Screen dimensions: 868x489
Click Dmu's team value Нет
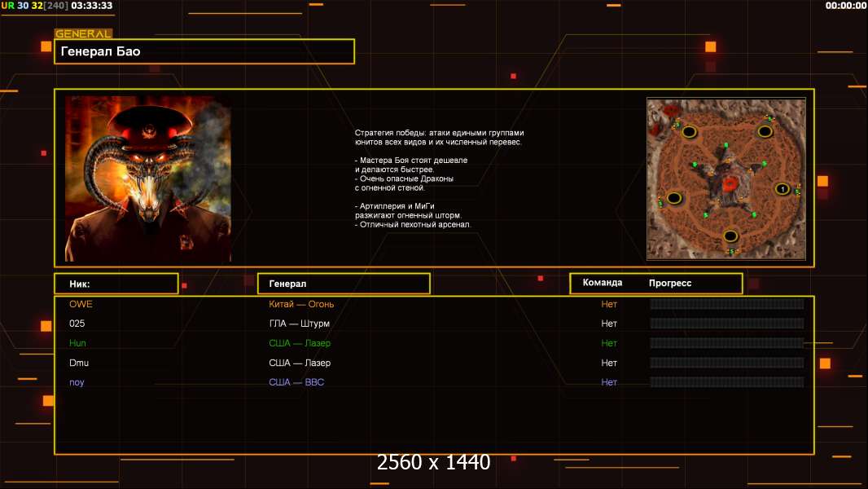coord(609,363)
